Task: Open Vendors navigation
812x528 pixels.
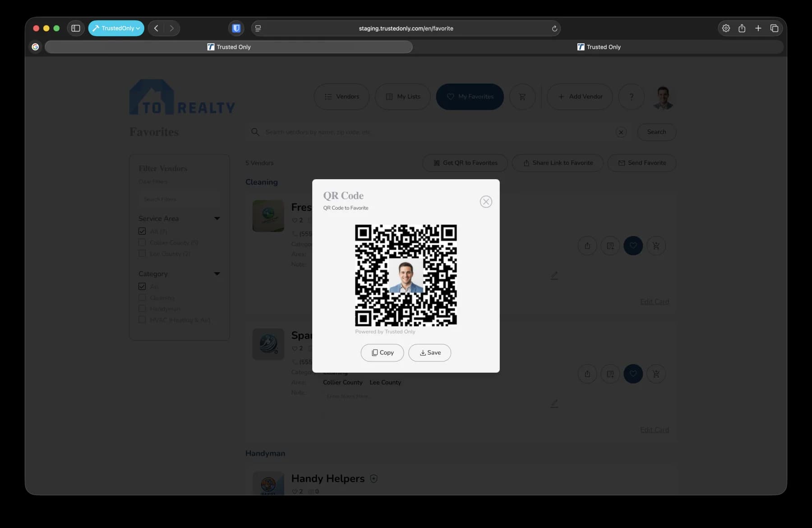Action: tap(341, 97)
